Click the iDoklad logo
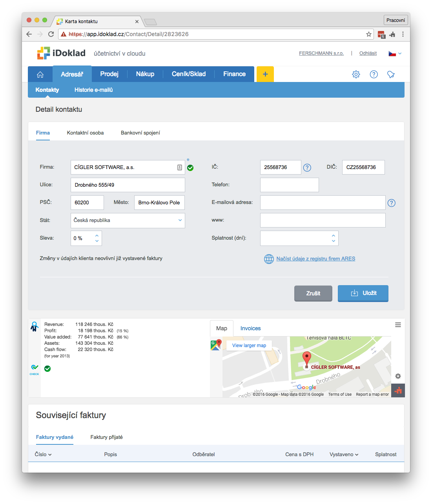432x504 pixels. [x=61, y=53]
